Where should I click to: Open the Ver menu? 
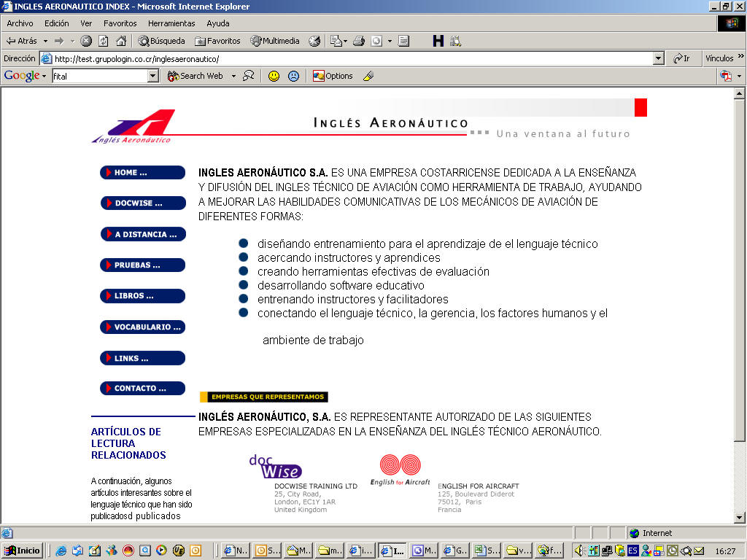click(x=86, y=23)
